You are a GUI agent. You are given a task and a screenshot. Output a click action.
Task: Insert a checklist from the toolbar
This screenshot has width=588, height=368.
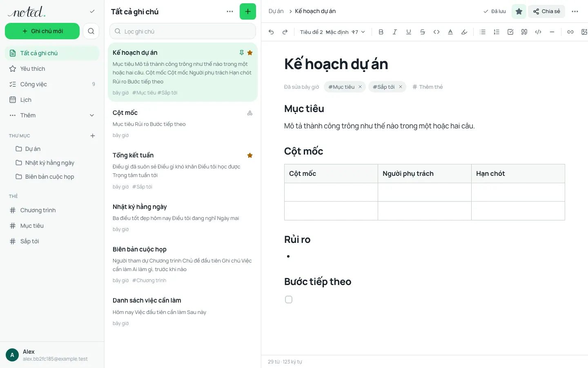pyautogui.click(x=510, y=32)
